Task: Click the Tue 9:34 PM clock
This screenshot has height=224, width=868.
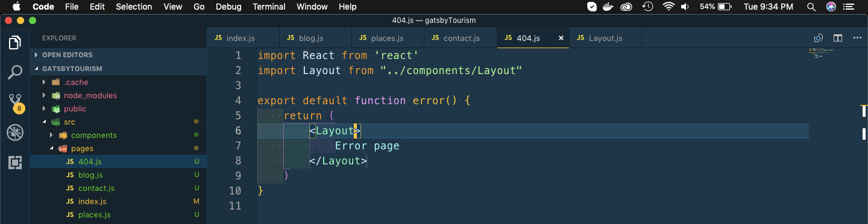Action: coord(769,7)
